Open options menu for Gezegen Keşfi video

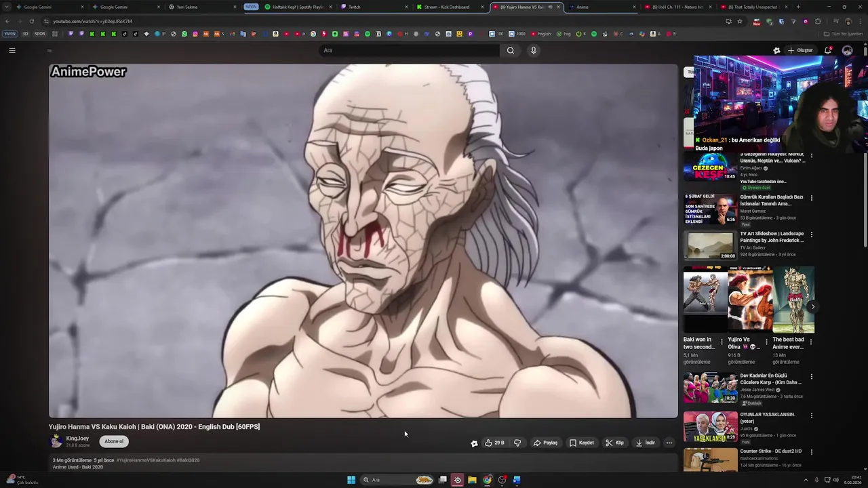pyautogui.click(x=812, y=157)
